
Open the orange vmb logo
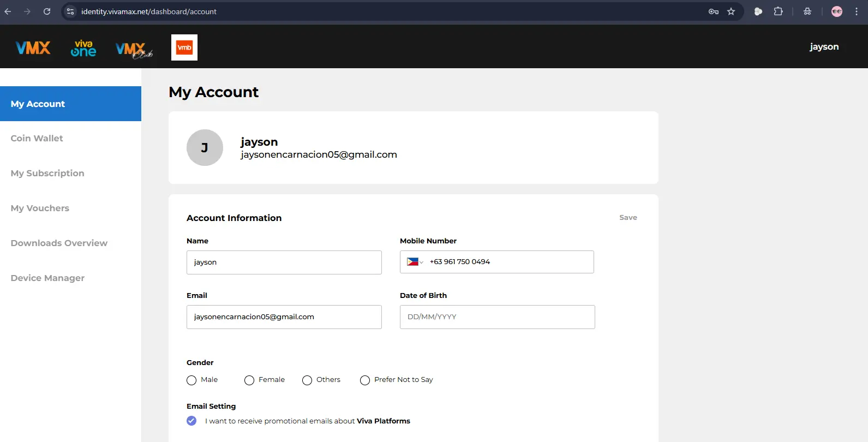point(184,47)
